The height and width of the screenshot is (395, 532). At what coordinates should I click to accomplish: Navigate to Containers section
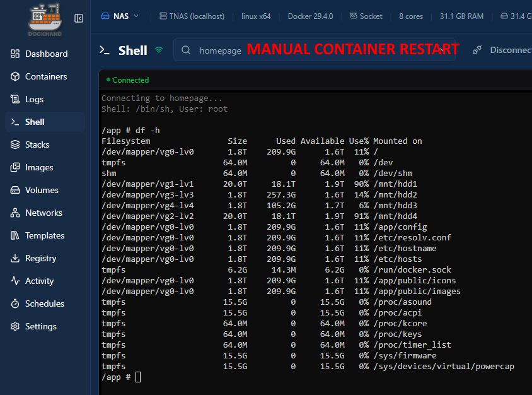click(46, 76)
